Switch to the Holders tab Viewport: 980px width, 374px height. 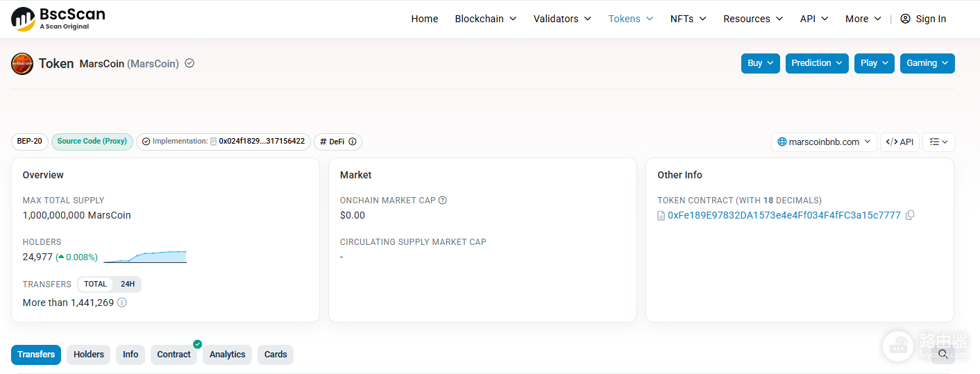(89, 355)
